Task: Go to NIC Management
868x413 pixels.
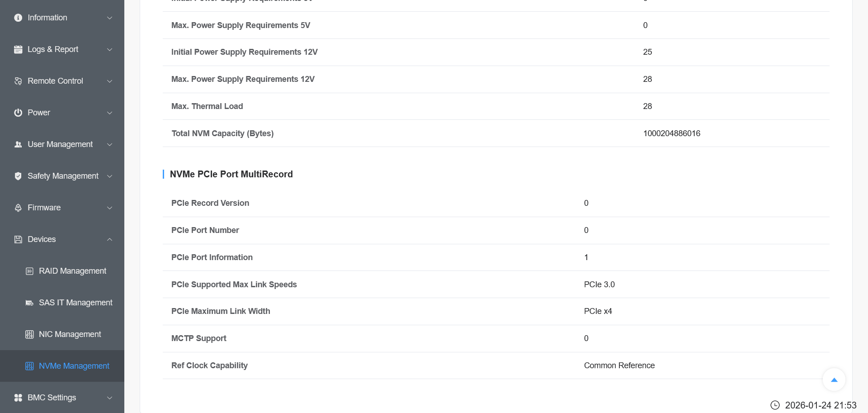Action: (x=70, y=334)
